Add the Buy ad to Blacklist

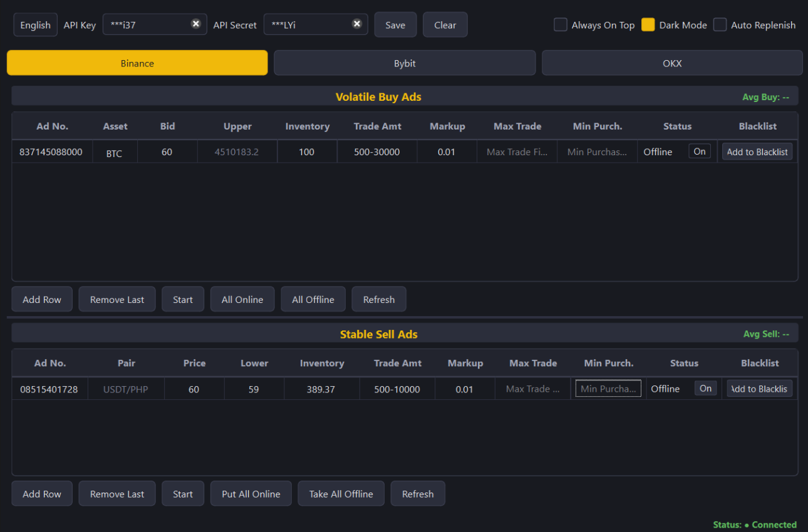coord(757,151)
